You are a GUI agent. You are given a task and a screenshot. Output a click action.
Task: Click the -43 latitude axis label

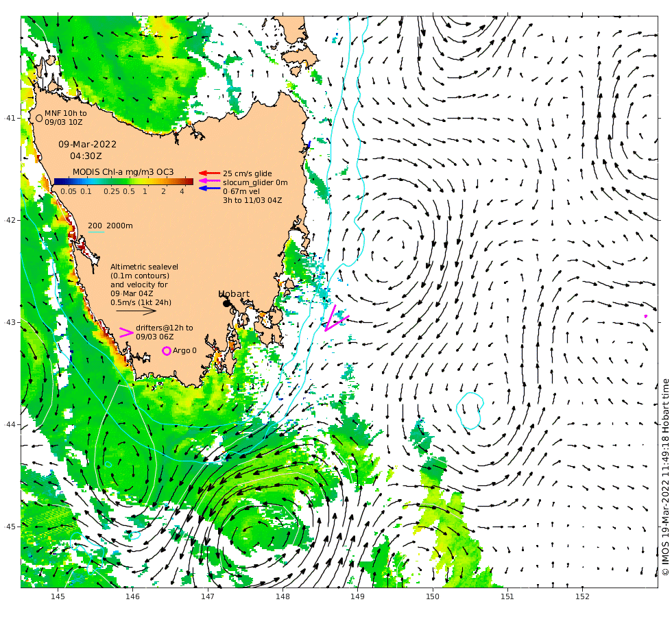10,322
